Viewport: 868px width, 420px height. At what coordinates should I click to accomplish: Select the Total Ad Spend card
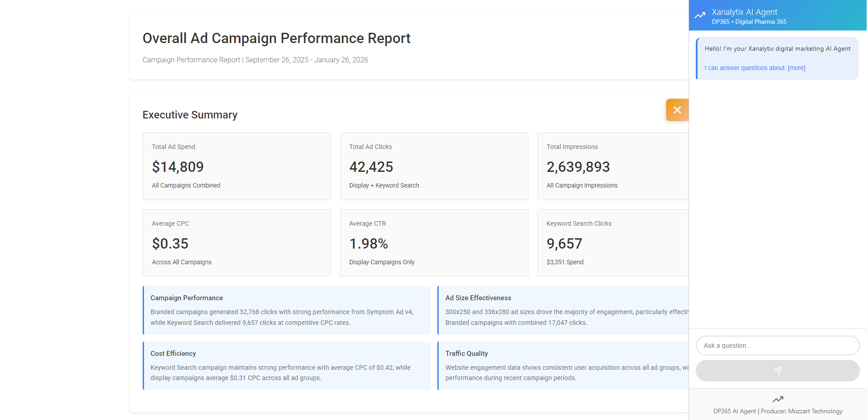tap(236, 166)
